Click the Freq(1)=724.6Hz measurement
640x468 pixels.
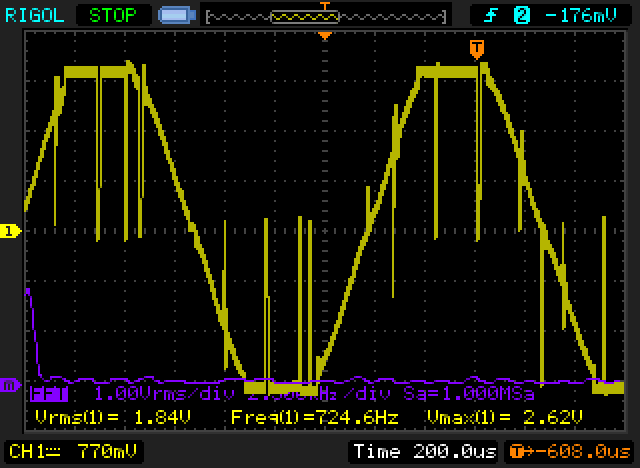315,417
